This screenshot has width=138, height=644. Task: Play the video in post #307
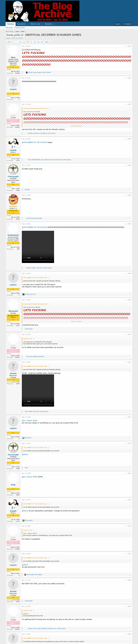(x=24, y=258)
